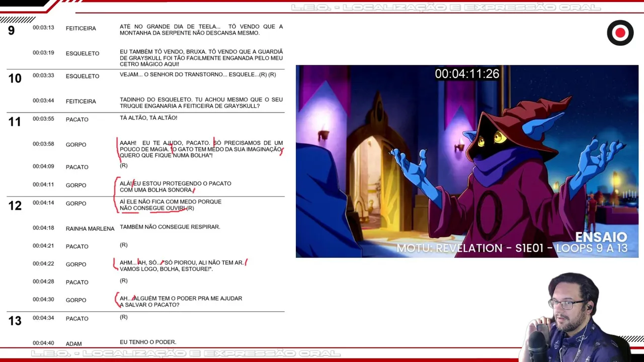Select loop number 12 in the script

pyautogui.click(x=15, y=206)
